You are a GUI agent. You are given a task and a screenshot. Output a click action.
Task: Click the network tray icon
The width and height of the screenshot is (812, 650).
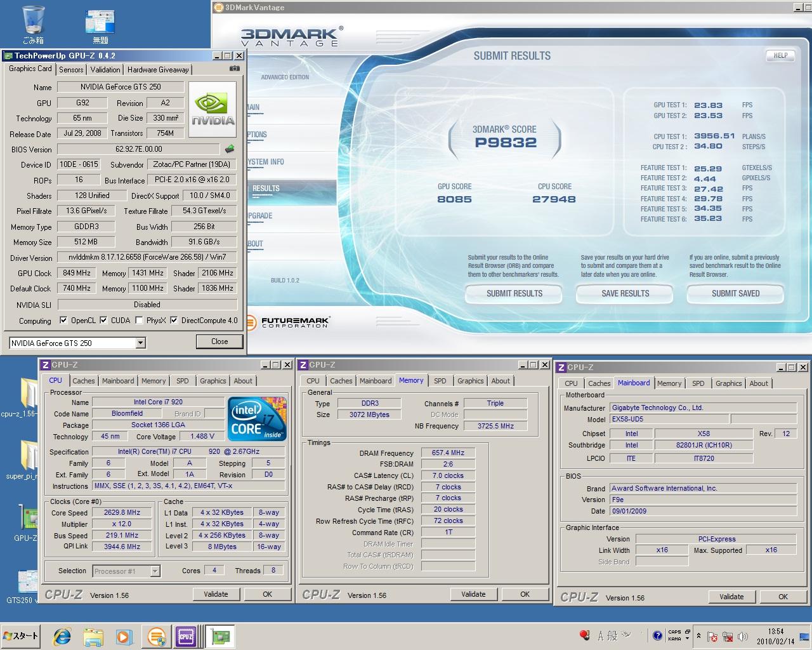pyautogui.click(x=726, y=637)
